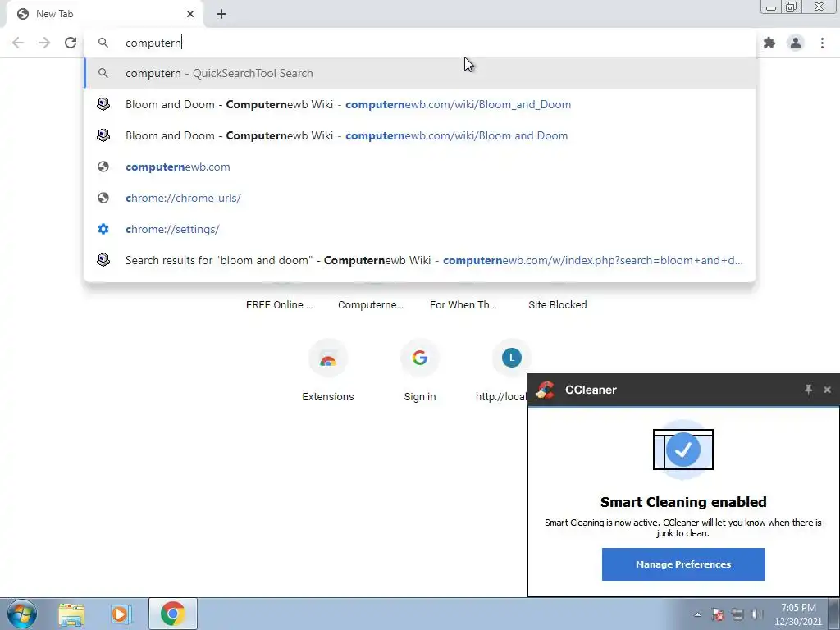
Task: Click the omnibox text field containing 'computern'
Action: (x=420, y=43)
